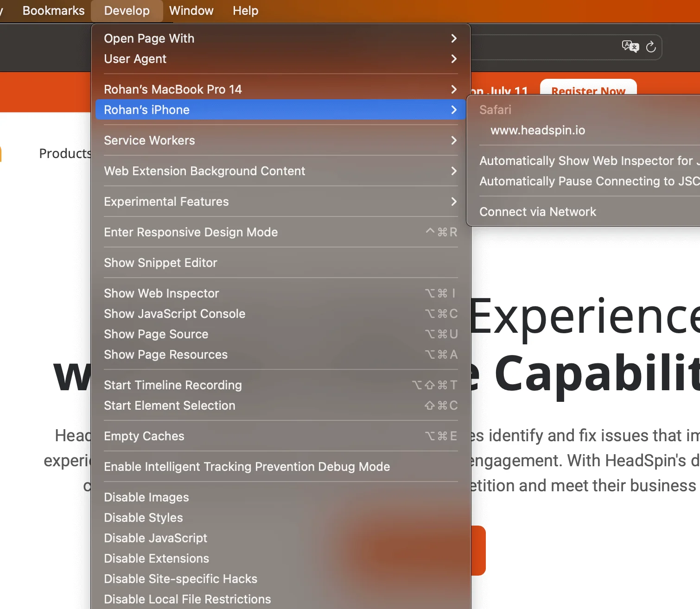Choose Enter Responsive Design Mode
Image resolution: width=700 pixels, height=609 pixels.
point(280,232)
